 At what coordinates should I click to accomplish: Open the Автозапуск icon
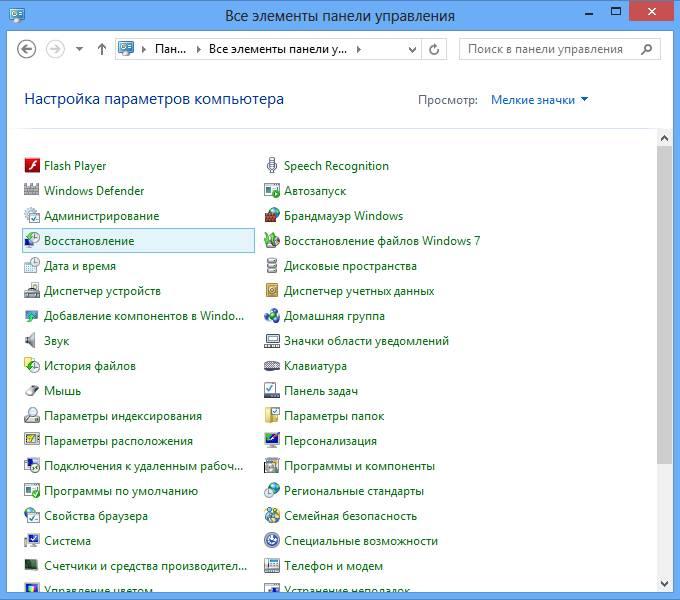coord(272,190)
